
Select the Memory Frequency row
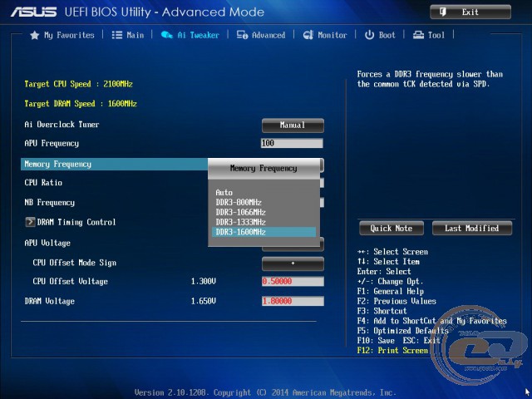click(x=115, y=164)
